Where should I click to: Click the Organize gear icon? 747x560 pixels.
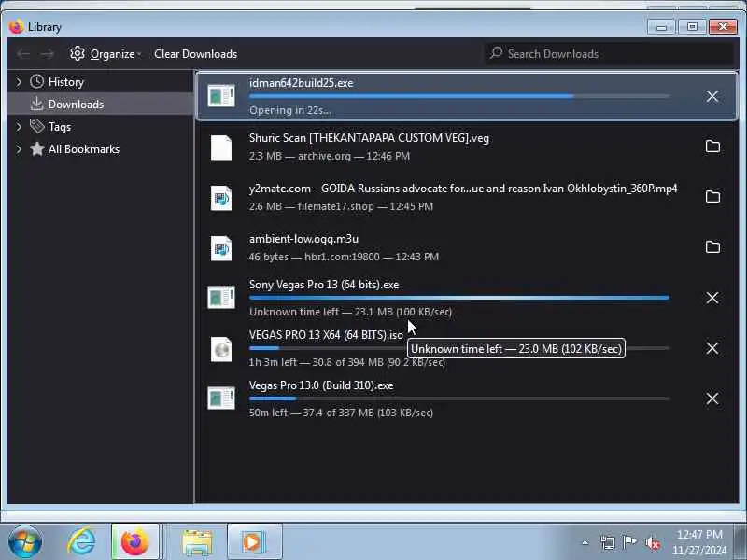(x=78, y=54)
